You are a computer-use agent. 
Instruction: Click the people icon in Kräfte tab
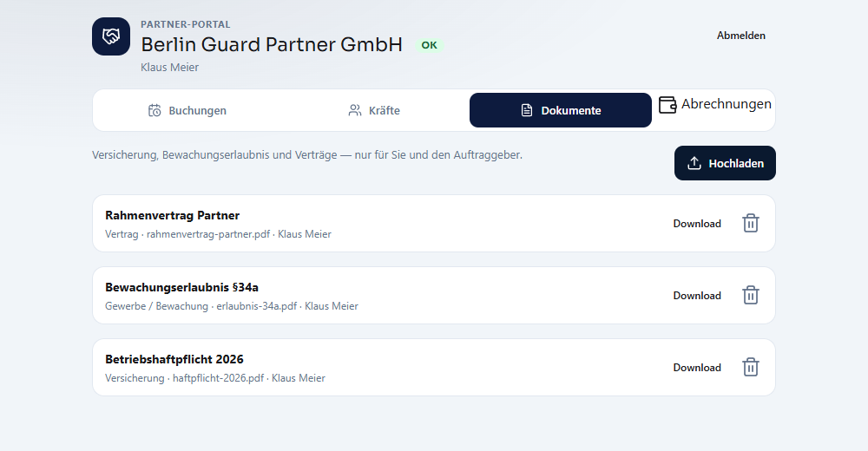(355, 111)
